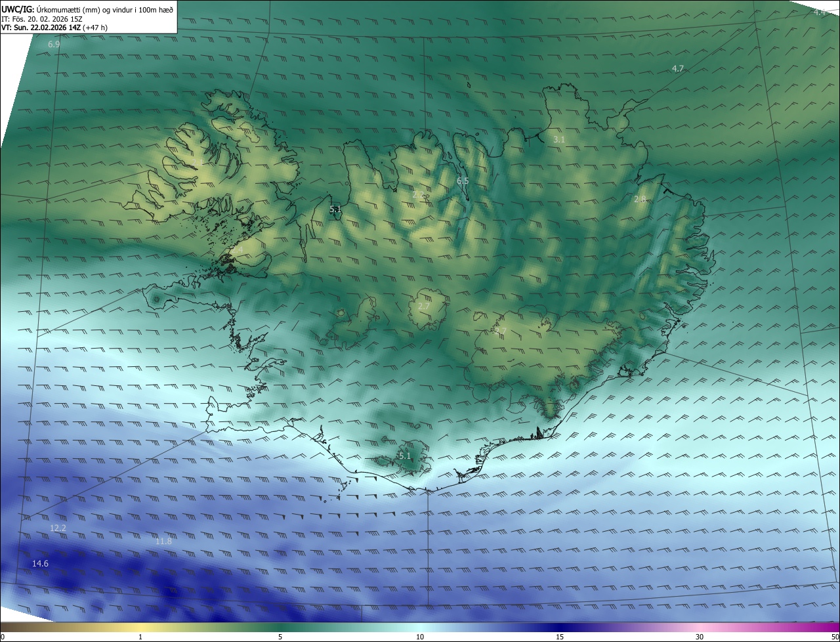
Task: Click the 11.8 value label
Action: (163, 541)
